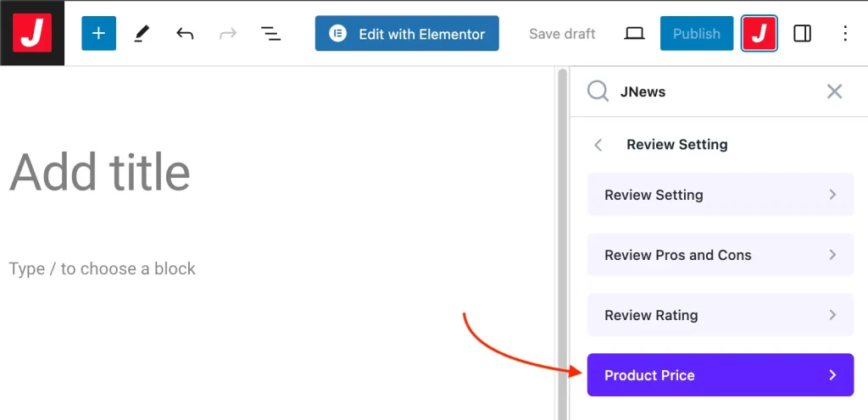Toggle the Settings sidebar panel icon
Screen dimensions: 868x420
pyautogui.click(x=802, y=34)
